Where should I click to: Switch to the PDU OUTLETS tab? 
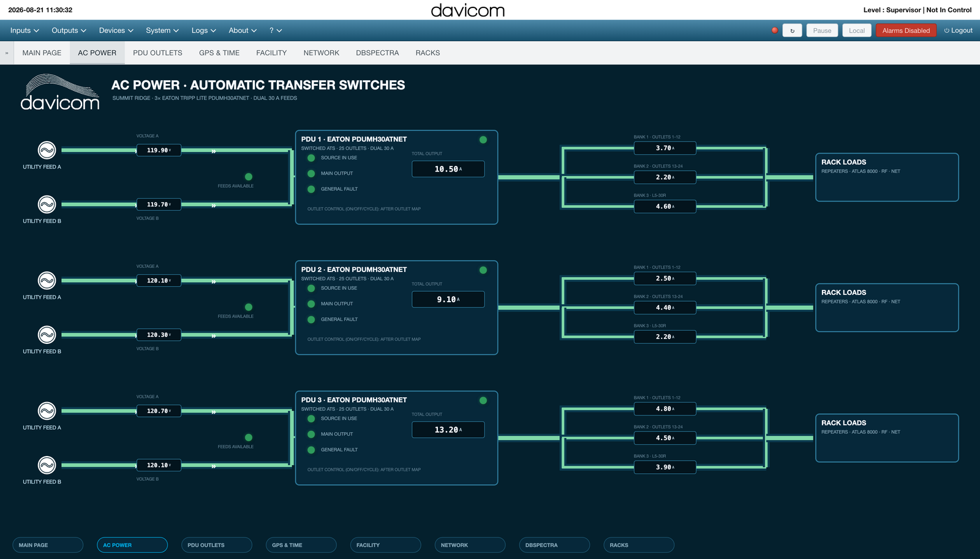click(157, 53)
